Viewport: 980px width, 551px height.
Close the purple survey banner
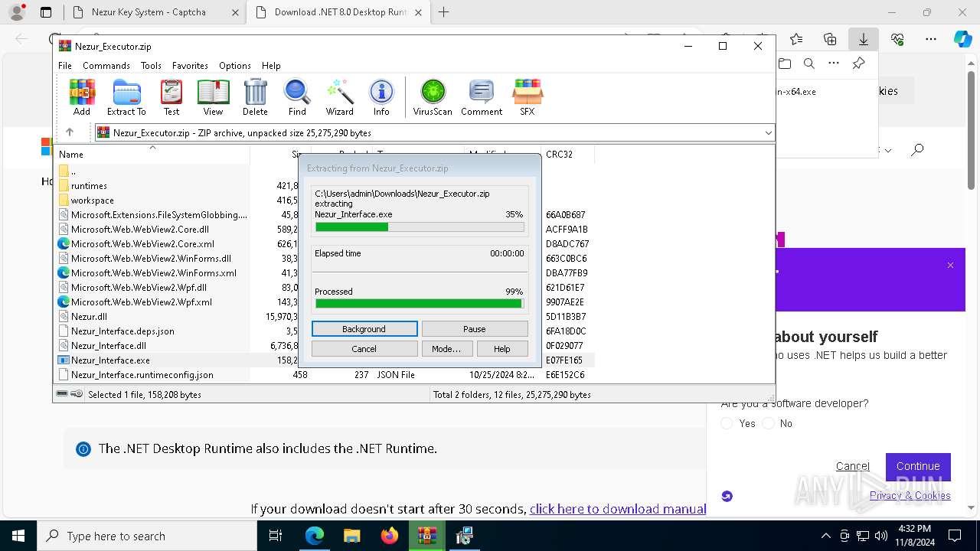tap(950, 266)
